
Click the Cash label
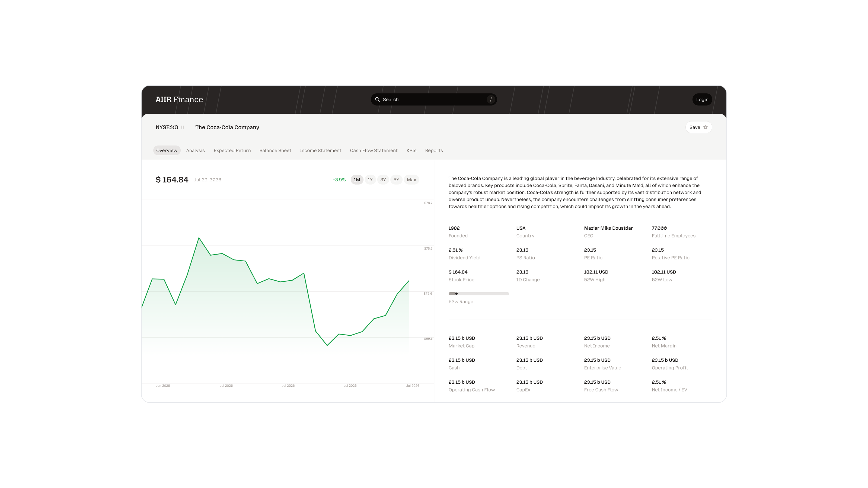[454, 368]
